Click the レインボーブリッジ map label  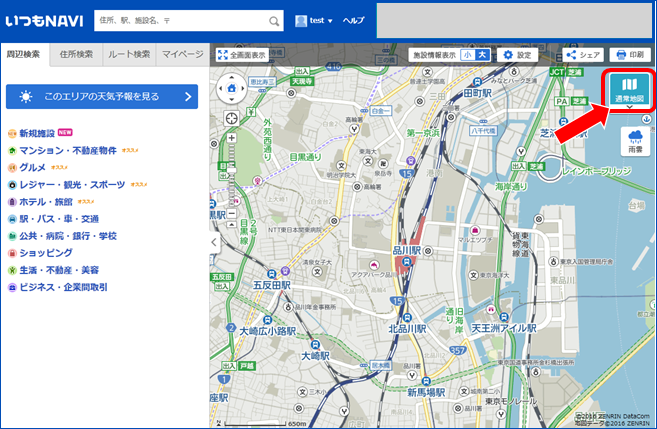[597, 171]
